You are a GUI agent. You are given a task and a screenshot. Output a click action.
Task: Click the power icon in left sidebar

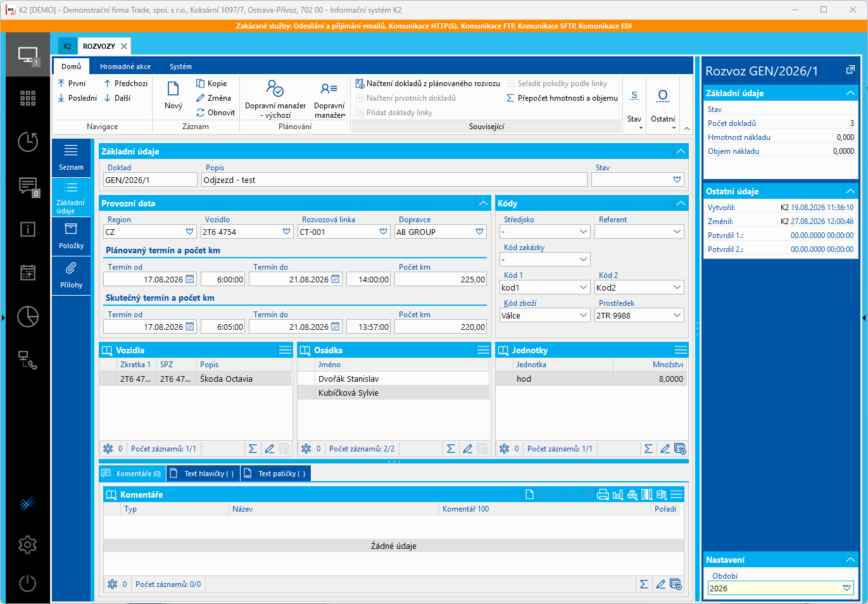(27, 583)
